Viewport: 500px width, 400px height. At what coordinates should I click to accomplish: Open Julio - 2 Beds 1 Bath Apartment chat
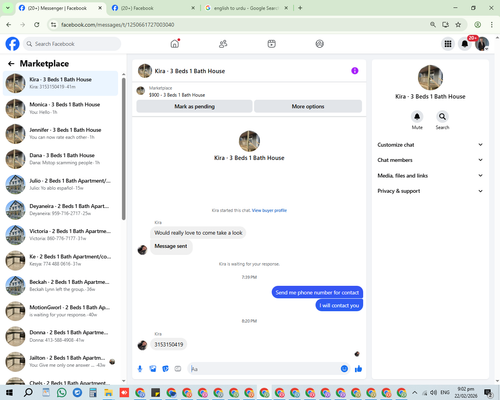pyautogui.click(x=60, y=184)
